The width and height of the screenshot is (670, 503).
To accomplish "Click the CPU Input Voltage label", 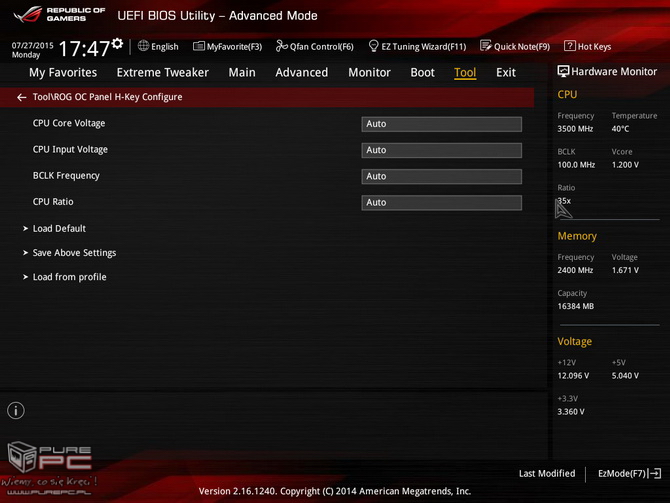I will pyautogui.click(x=70, y=150).
